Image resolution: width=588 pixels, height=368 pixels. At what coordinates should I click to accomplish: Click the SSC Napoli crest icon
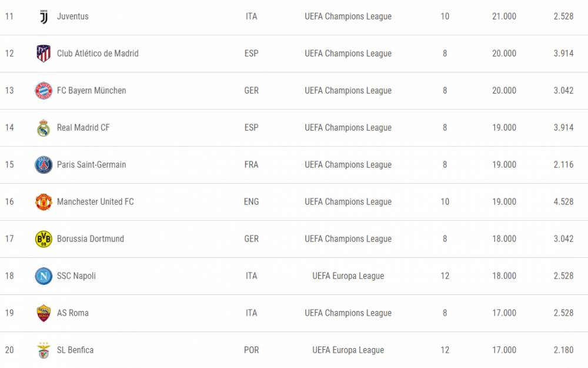[44, 276]
